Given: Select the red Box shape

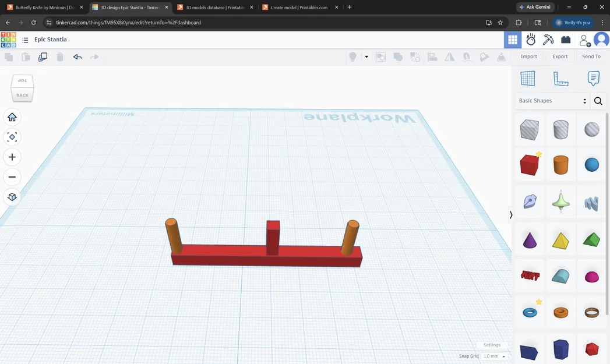Looking at the screenshot, I should (530, 165).
